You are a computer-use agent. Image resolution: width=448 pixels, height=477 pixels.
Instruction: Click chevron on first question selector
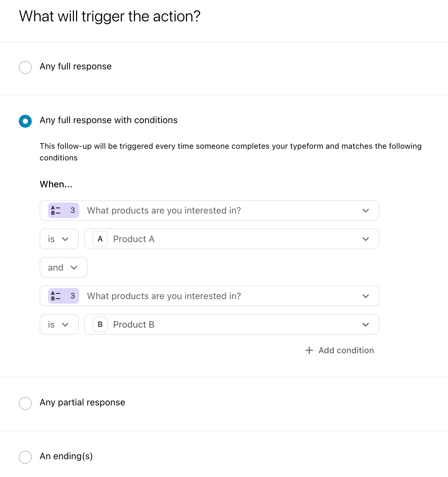[366, 211]
